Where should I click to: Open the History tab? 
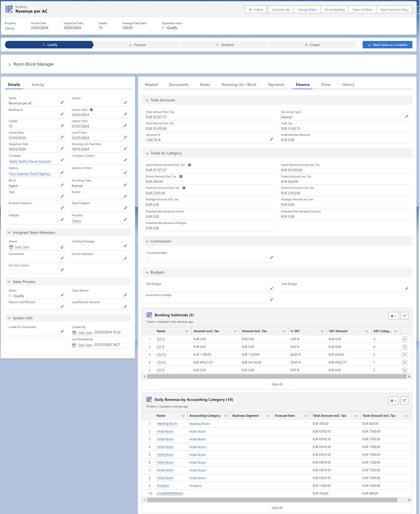[348, 85]
